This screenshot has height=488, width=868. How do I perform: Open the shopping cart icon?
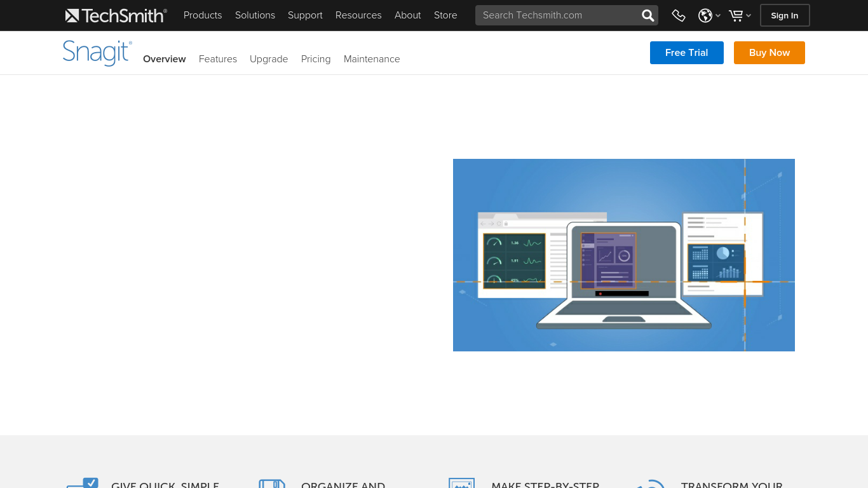pos(736,15)
